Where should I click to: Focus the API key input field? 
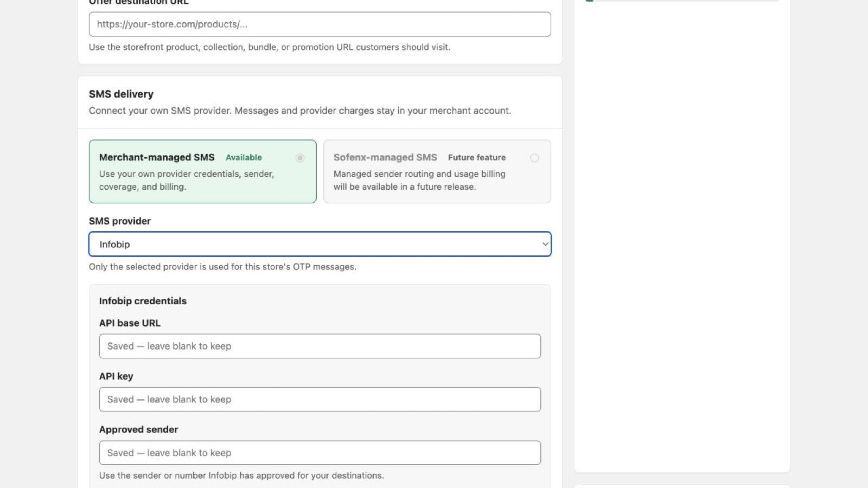pyautogui.click(x=320, y=399)
